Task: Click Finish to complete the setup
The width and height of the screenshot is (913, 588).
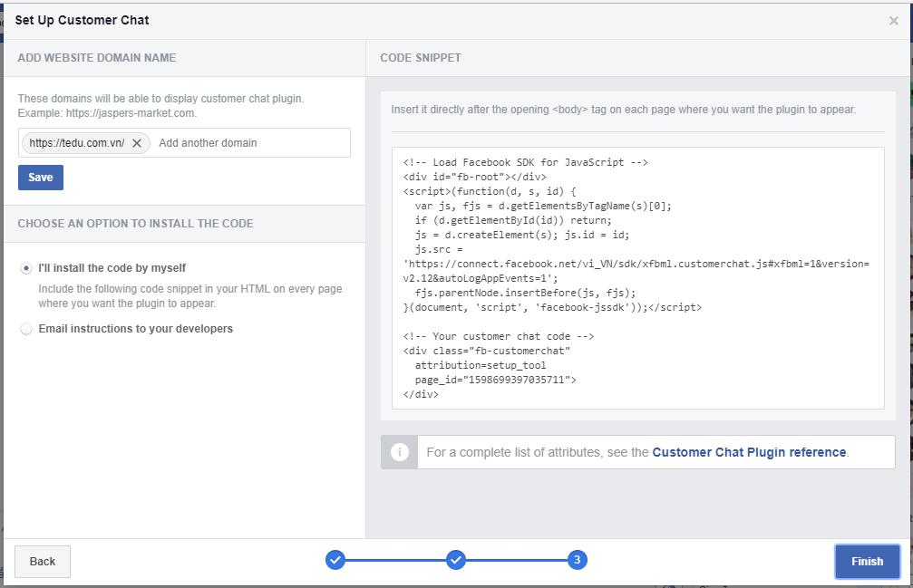Action: 867,562
